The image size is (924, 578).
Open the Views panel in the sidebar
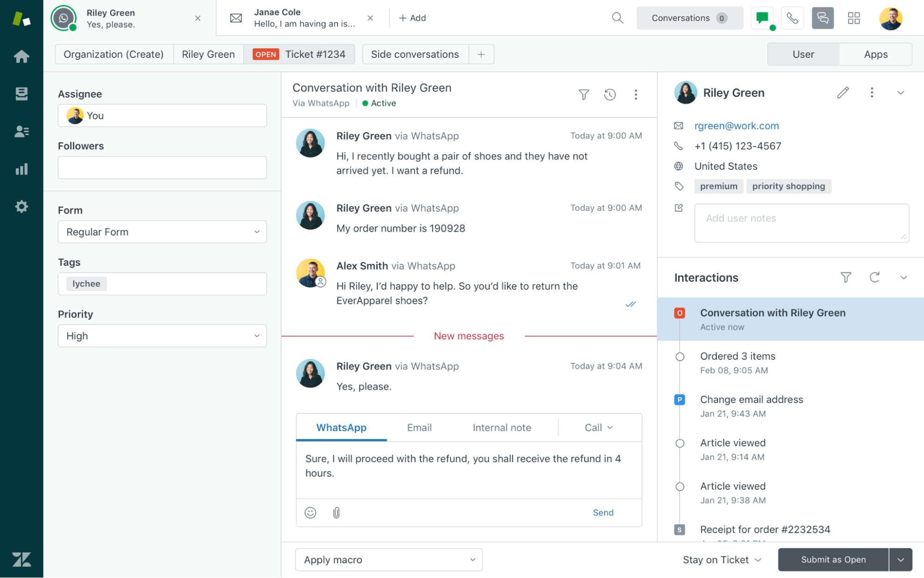coord(21,94)
